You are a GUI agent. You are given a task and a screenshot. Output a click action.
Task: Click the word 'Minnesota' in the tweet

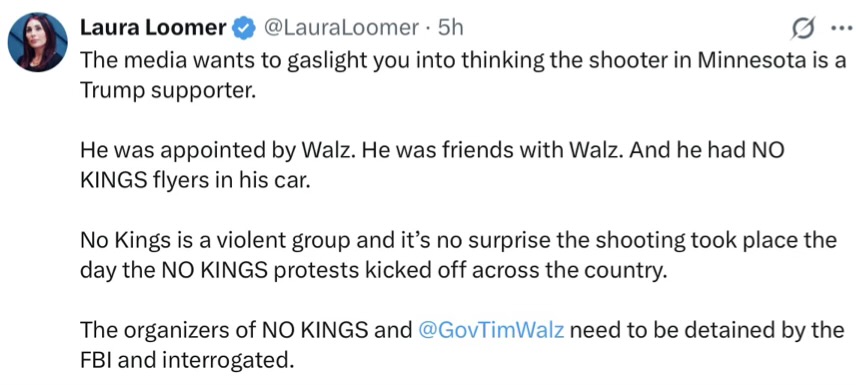point(758,60)
